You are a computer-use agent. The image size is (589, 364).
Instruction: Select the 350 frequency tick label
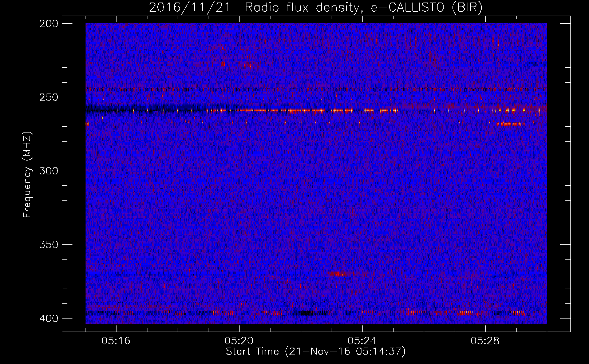click(x=48, y=245)
